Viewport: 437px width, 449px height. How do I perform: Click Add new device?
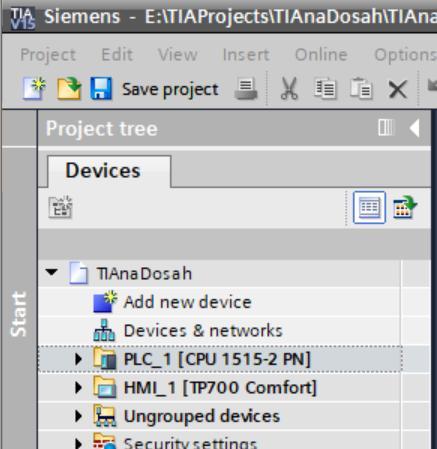tap(187, 302)
